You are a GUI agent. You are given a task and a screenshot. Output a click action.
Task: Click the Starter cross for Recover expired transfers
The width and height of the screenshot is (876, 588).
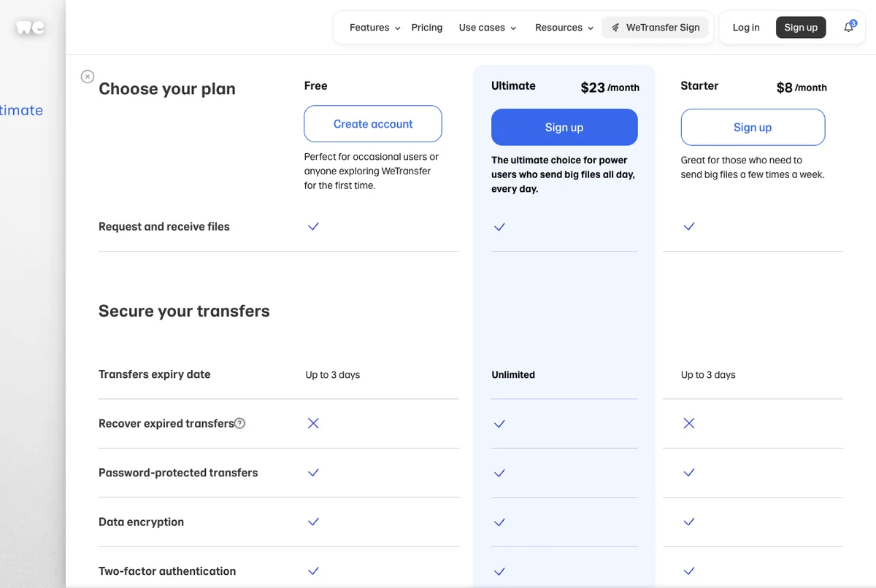[688, 423]
